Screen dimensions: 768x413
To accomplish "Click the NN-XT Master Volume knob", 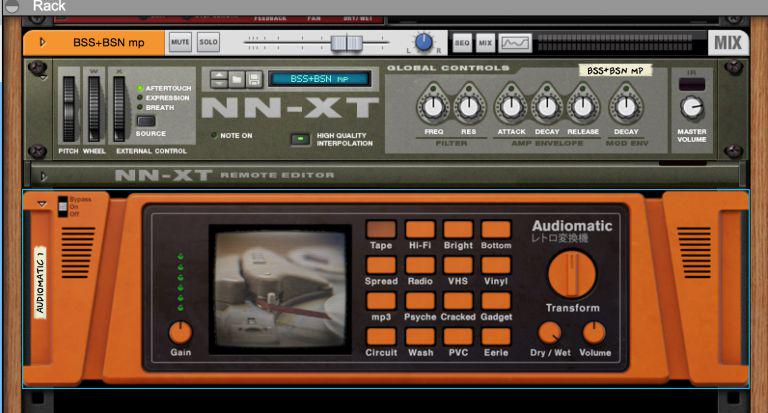I will (692, 107).
